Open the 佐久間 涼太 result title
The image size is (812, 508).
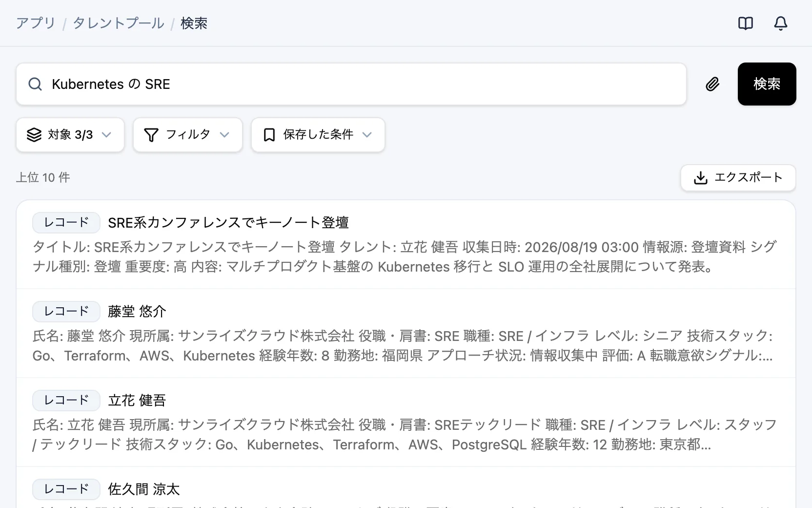point(144,489)
